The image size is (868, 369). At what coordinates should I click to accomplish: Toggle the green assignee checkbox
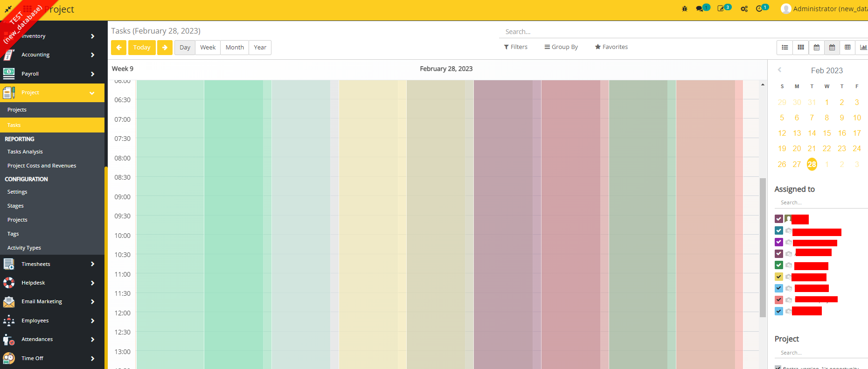779,265
